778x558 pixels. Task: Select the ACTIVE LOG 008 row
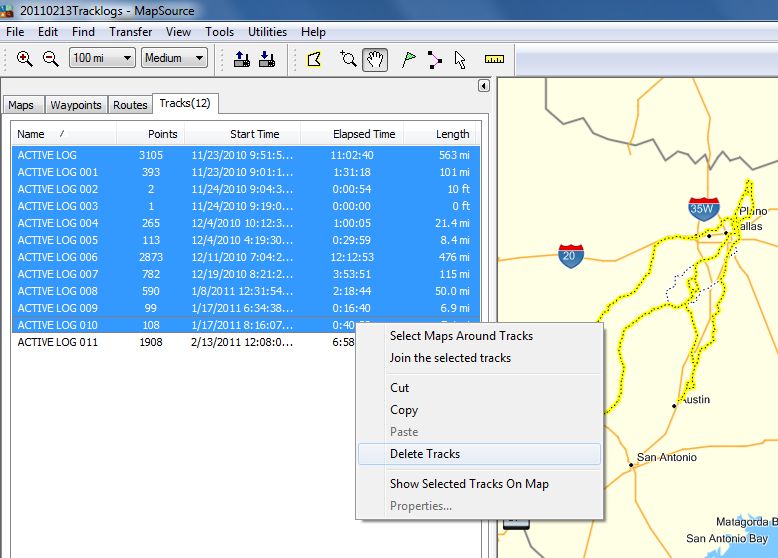coord(246,291)
